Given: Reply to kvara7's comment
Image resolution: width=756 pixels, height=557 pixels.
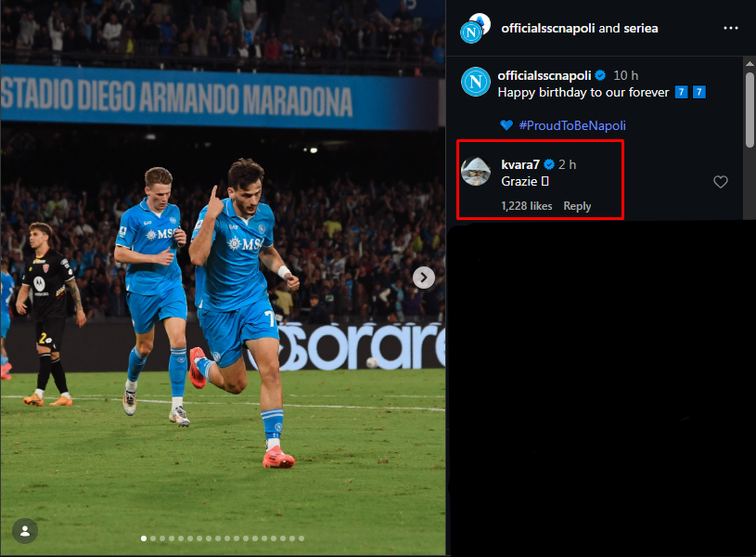Looking at the screenshot, I should [577, 206].
